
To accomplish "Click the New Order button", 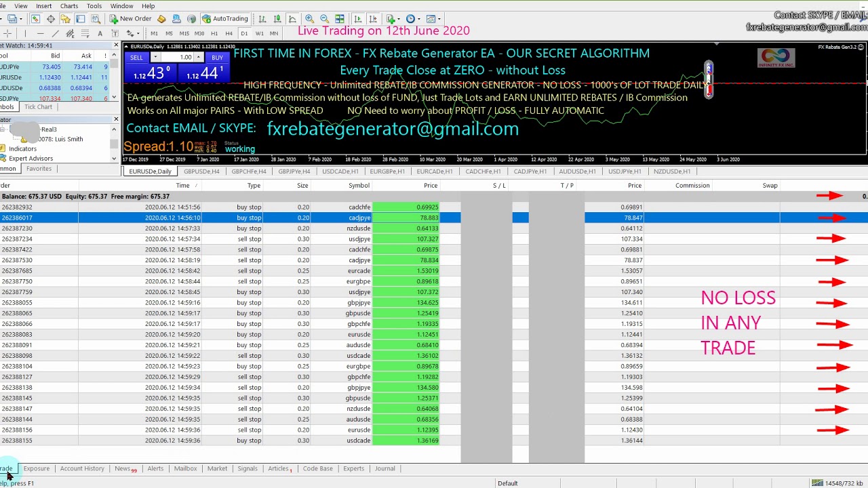I will 131,19.
